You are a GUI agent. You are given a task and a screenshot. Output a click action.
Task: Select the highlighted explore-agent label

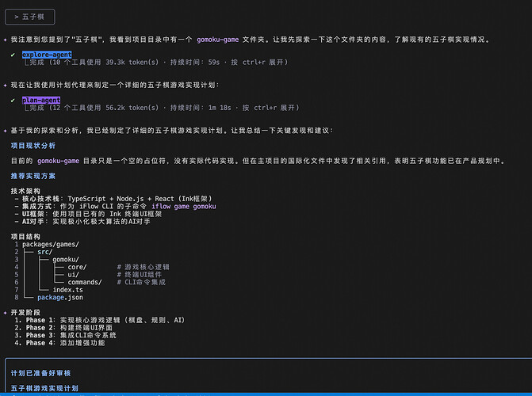coord(47,55)
